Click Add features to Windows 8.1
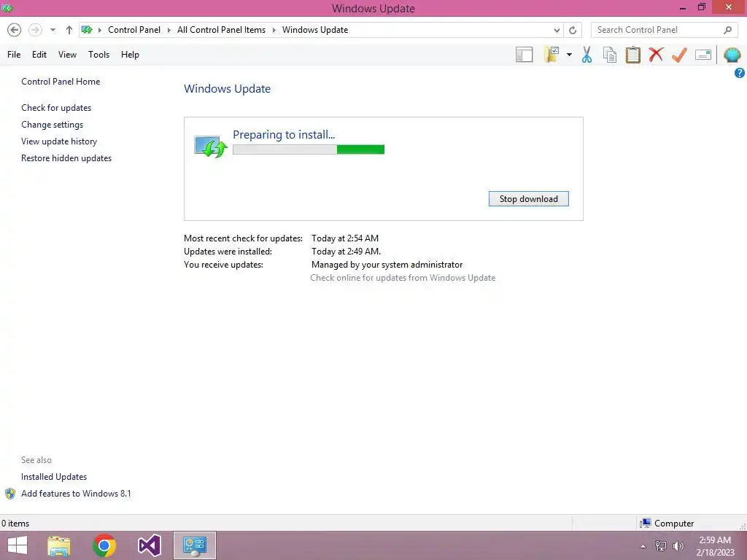The height and width of the screenshot is (560, 747). 76,494
